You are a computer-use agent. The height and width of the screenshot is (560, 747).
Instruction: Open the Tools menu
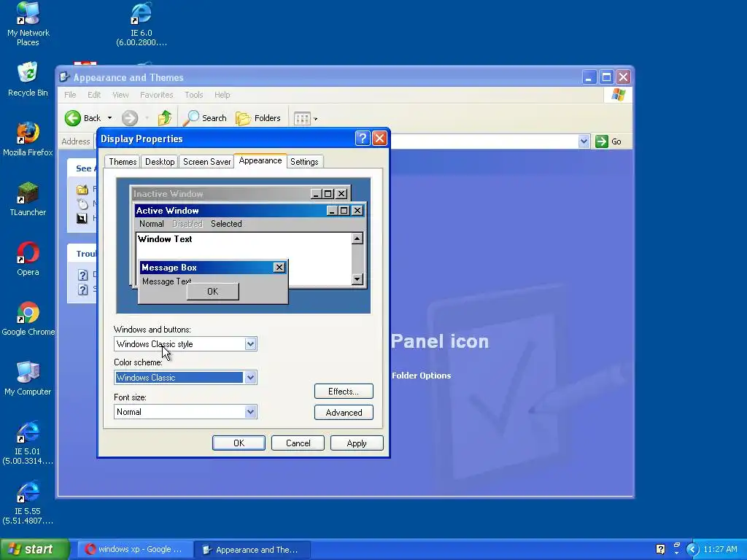(194, 95)
